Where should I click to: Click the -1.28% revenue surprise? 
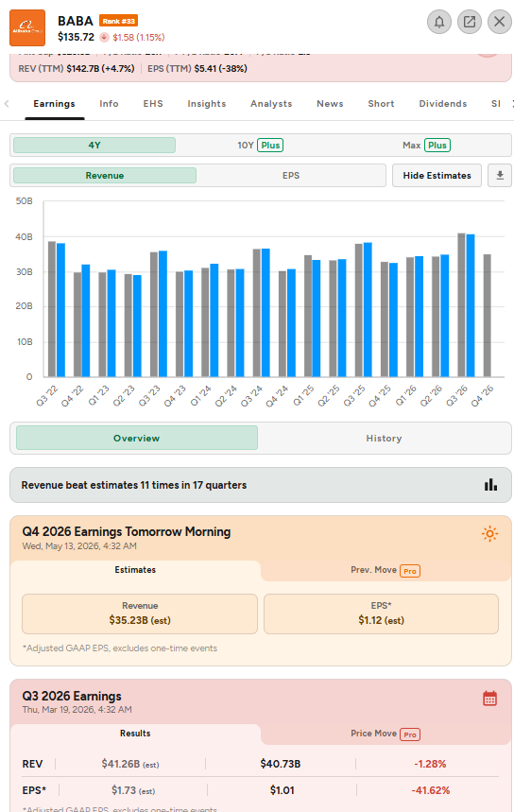pos(430,764)
